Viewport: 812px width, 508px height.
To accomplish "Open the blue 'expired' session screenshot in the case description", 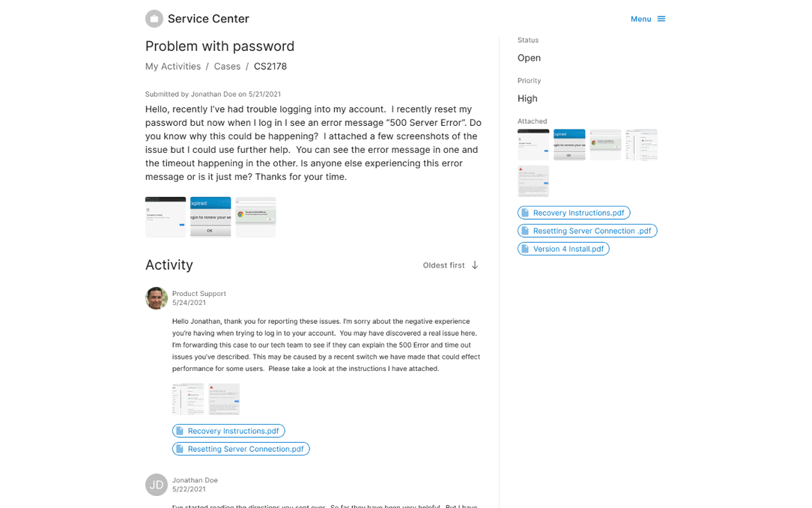I will coord(210,217).
